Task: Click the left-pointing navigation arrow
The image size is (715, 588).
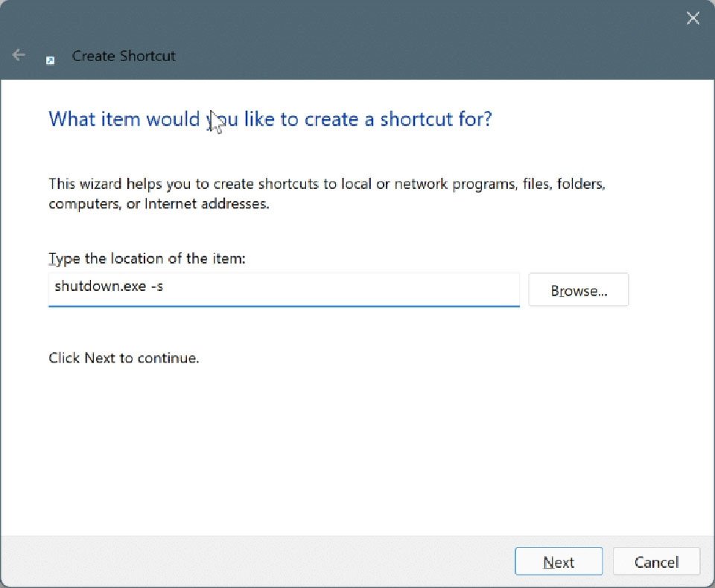Action: tap(18, 54)
